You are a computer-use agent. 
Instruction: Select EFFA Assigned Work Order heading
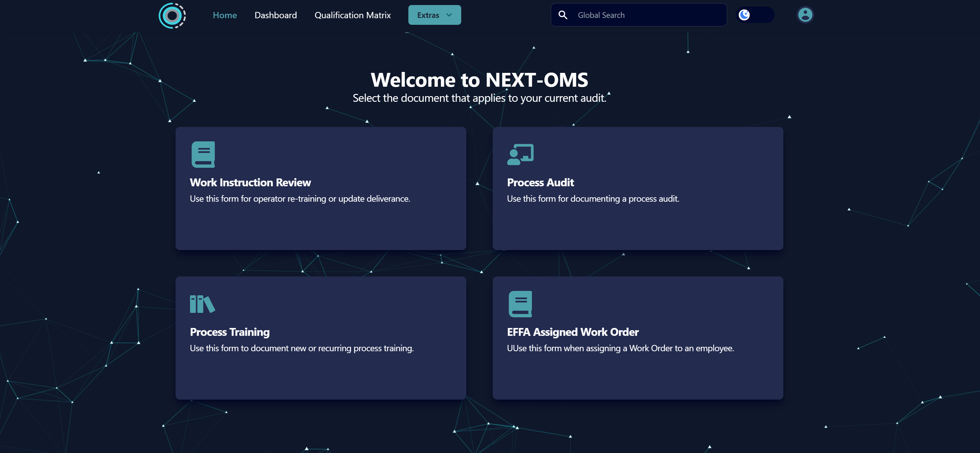tap(573, 332)
